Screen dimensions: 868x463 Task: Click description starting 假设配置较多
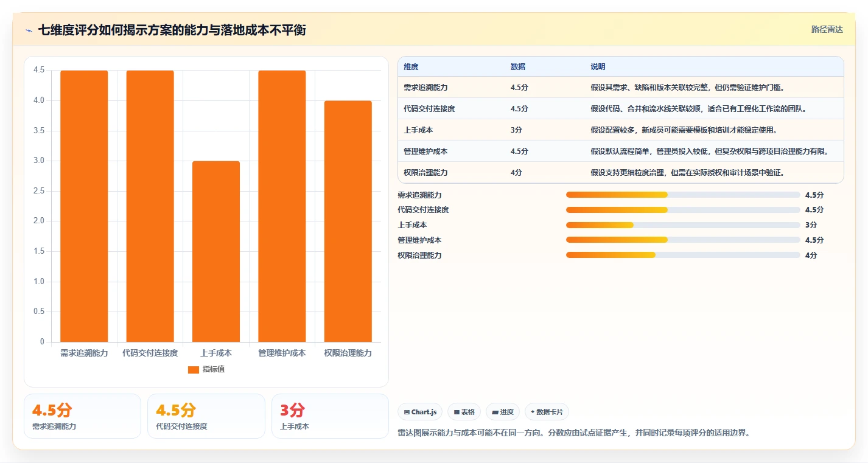(684, 130)
